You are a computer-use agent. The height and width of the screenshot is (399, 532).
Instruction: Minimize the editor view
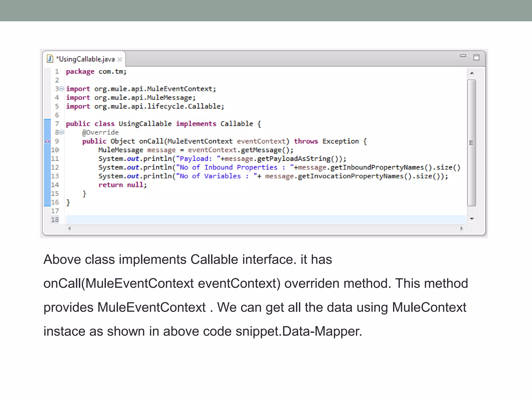[463, 56]
